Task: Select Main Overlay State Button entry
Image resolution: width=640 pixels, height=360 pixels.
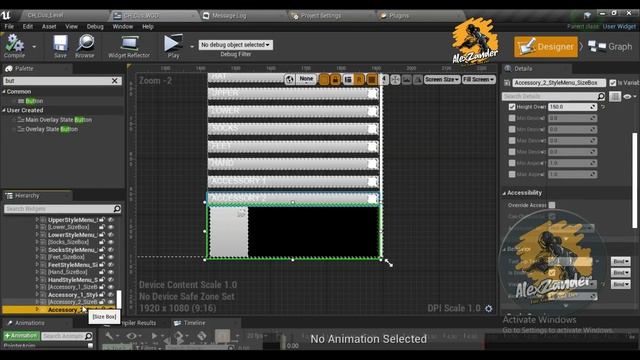Action: [x=58, y=120]
